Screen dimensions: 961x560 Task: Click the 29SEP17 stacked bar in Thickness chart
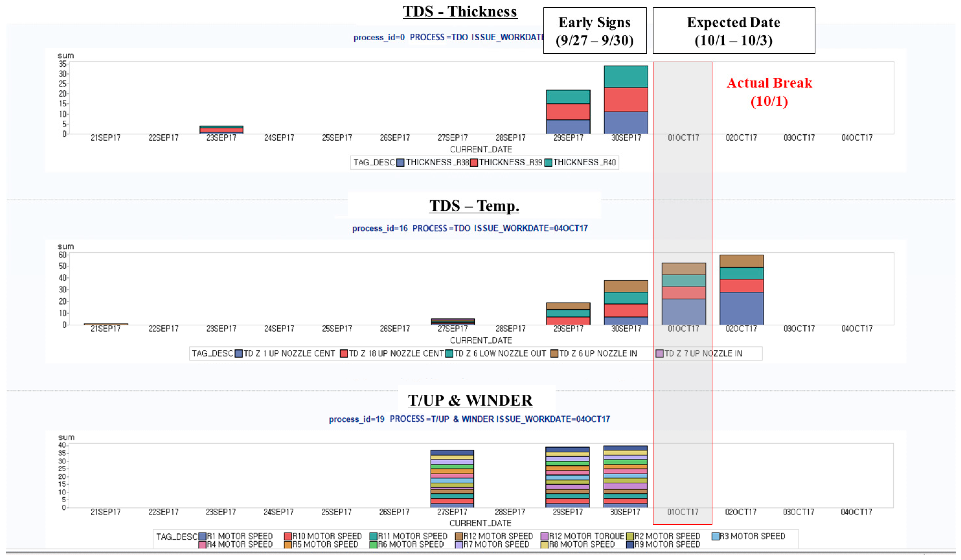coord(568,112)
